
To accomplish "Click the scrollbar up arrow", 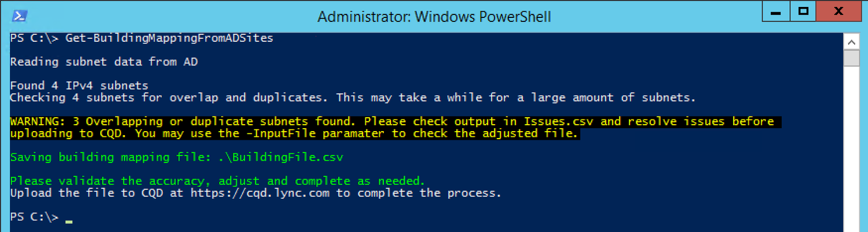I will 851,42.
